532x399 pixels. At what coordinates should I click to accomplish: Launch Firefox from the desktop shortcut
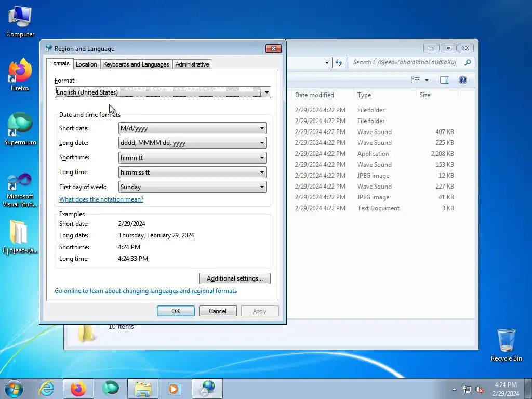(x=20, y=74)
